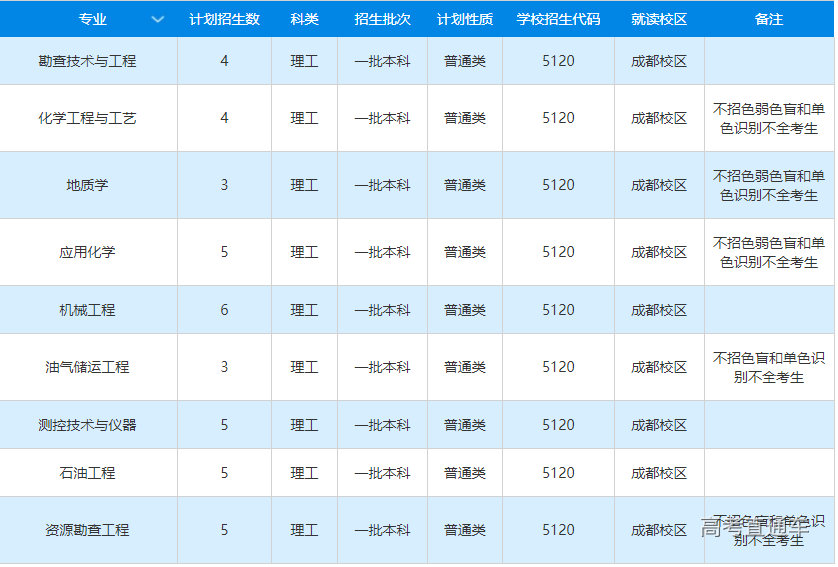Click the 地质学 major name
The height and width of the screenshot is (567, 838).
(x=87, y=185)
